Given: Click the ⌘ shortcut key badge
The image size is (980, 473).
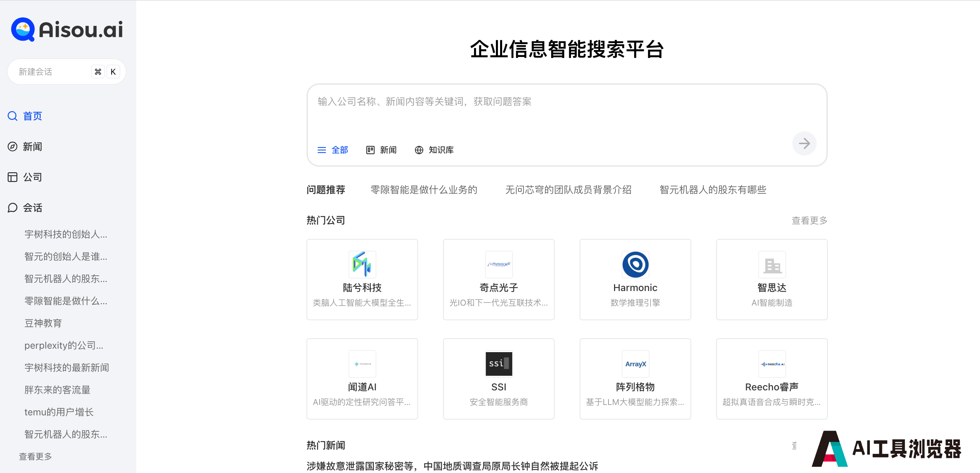Looking at the screenshot, I should click(98, 72).
